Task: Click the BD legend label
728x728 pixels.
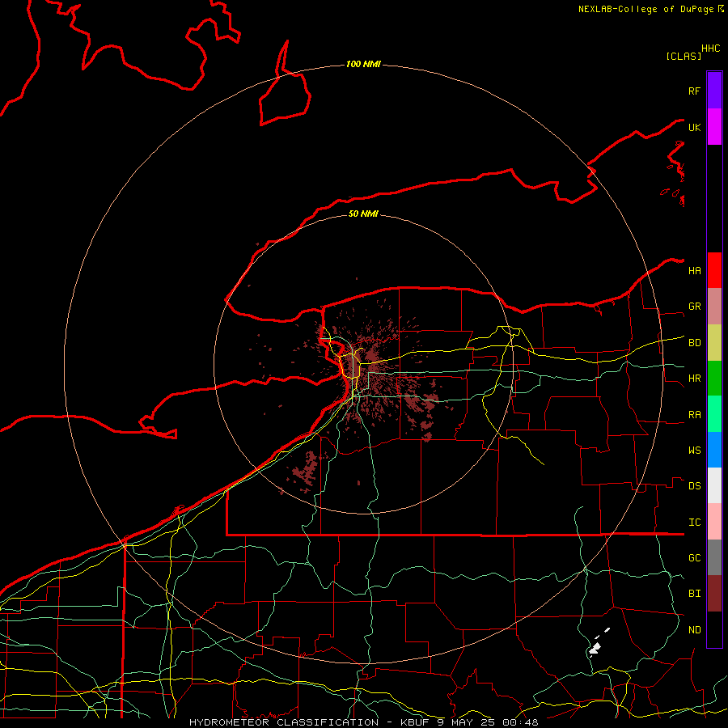Action: (x=694, y=343)
